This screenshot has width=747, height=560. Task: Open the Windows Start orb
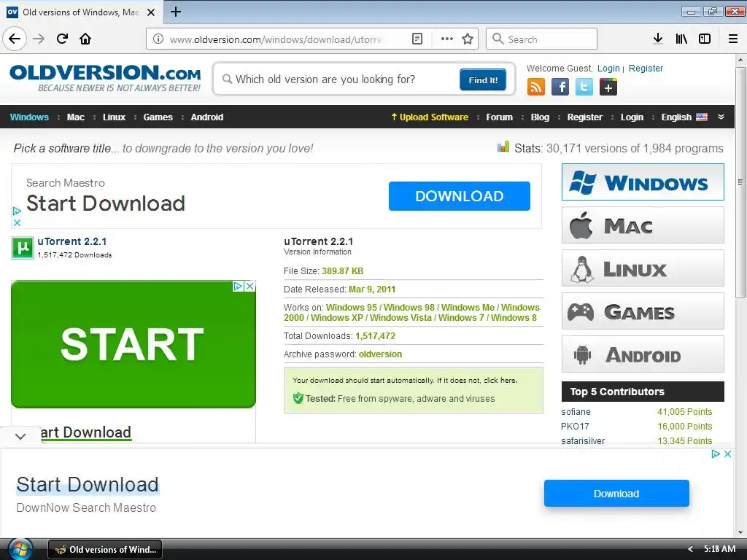(19, 549)
